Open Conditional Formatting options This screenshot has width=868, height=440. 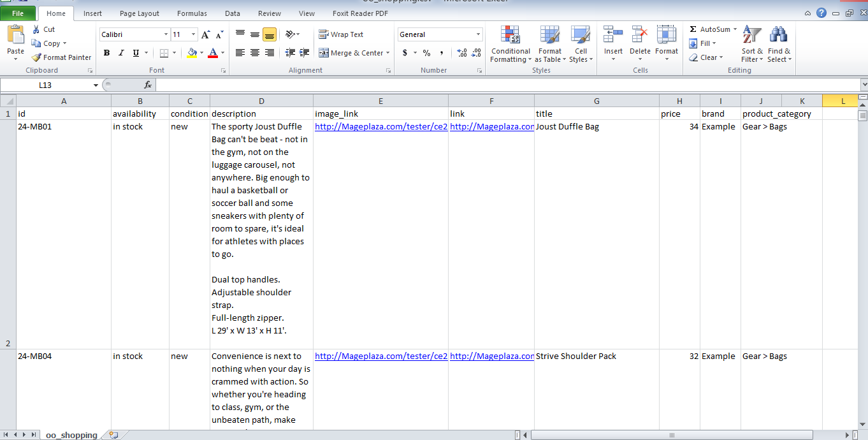(x=510, y=44)
